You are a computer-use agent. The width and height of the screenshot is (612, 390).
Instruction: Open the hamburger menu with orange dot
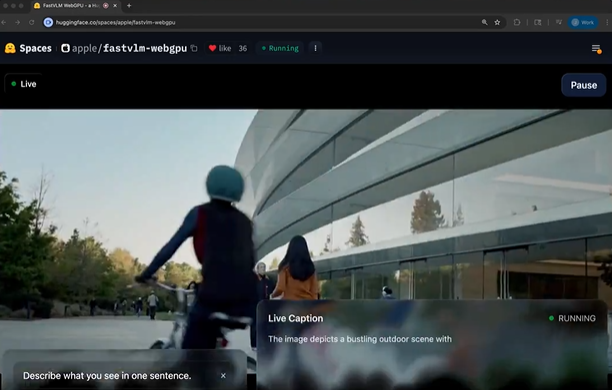tap(596, 49)
